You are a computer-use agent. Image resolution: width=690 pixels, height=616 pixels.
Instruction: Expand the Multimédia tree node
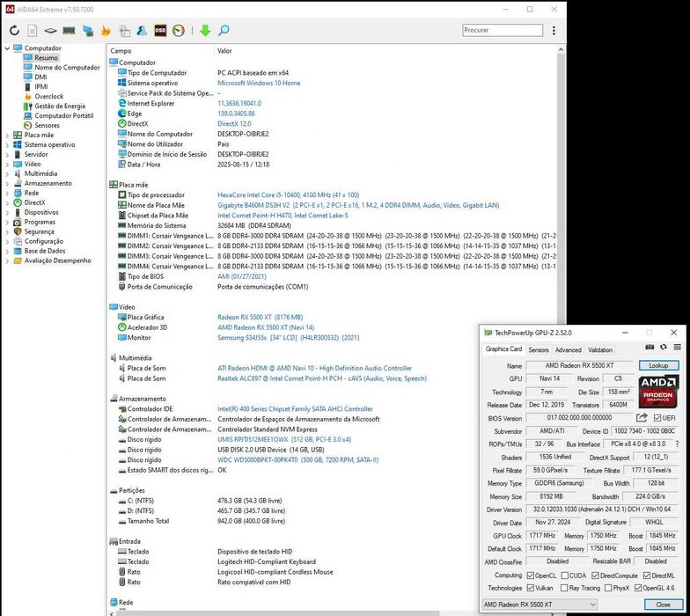pos(7,174)
